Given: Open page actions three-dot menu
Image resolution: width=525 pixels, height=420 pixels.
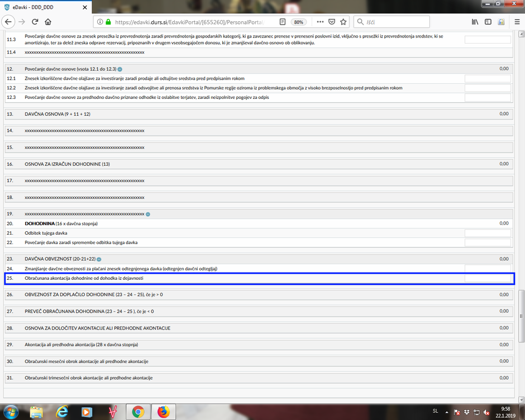Looking at the screenshot, I should 320,22.
